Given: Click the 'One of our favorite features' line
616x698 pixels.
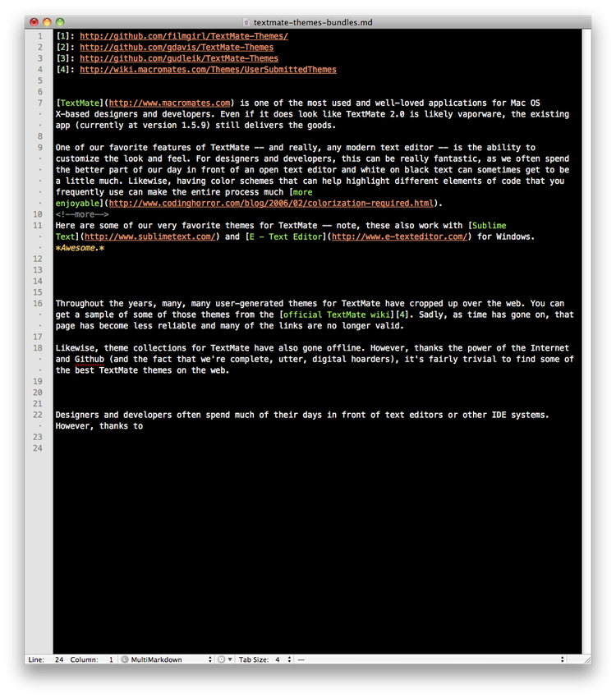Looking at the screenshot, I should (296, 147).
